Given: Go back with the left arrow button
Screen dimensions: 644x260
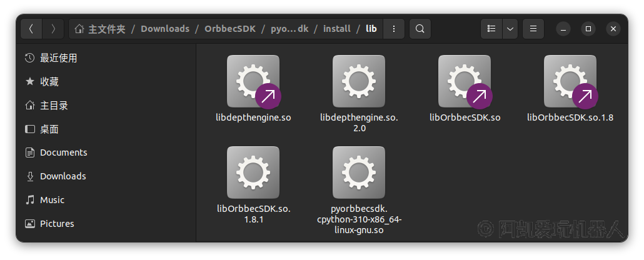Looking at the screenshot, I should tap(31, 29).
